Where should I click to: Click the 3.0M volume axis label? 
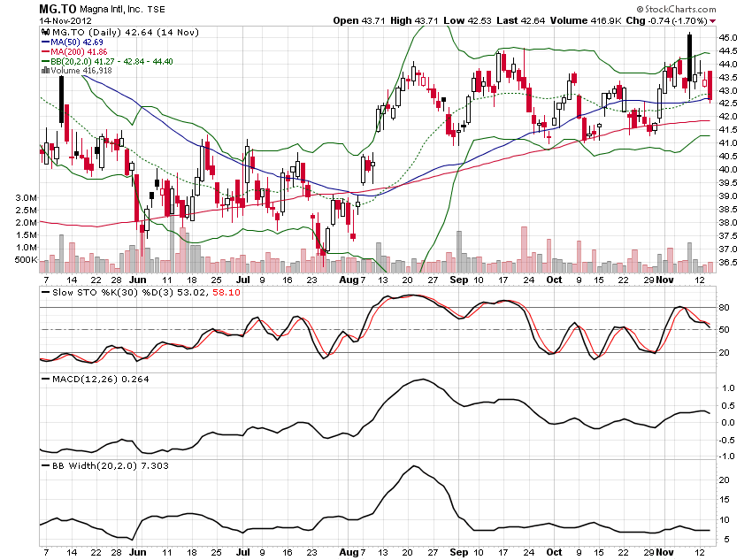tap(26, 197)
